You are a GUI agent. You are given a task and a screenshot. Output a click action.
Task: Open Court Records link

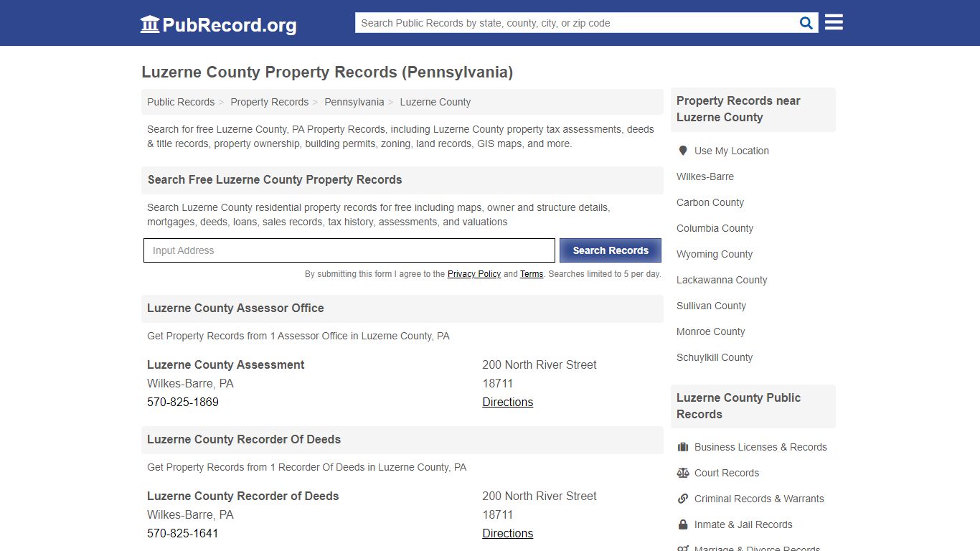[727, 473]
